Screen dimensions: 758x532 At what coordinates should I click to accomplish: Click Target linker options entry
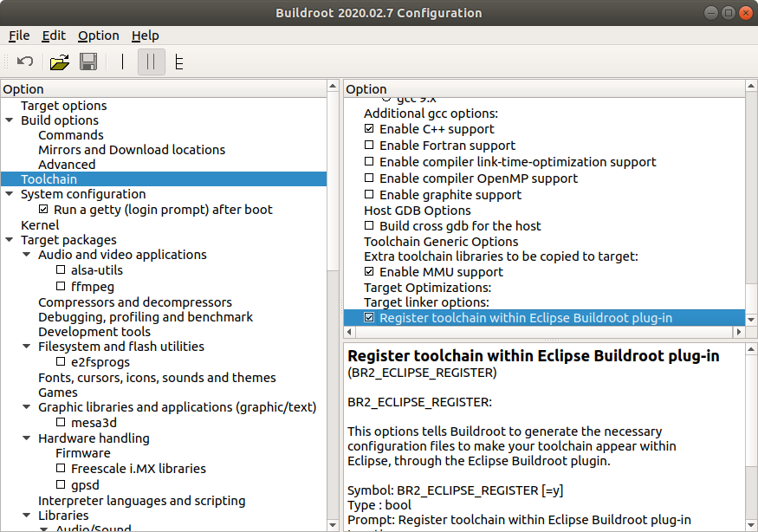(426, 302)
